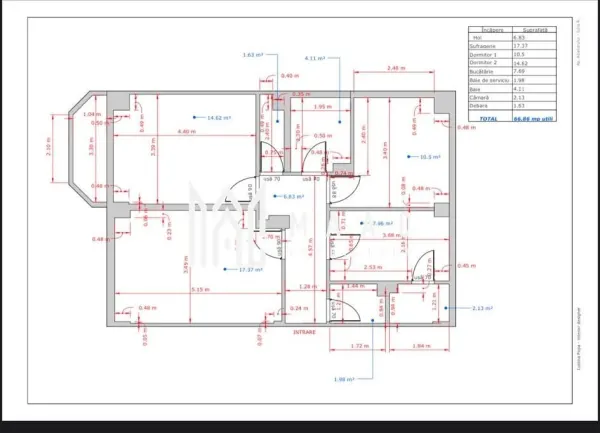Click the 1.72 m dimension at bottom
600x433 pixels.
pyautogui.click(x=360, y=346)
